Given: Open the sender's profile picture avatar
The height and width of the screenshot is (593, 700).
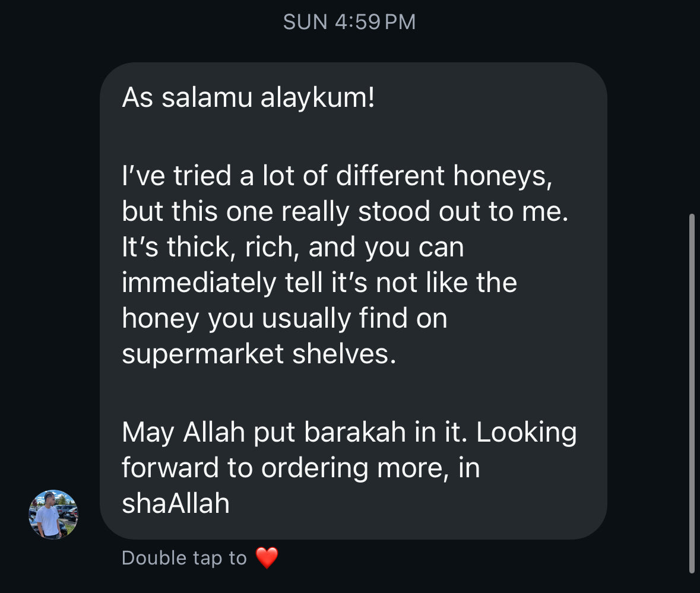Looking at the screenshot, I should click(x=53, y=515).
